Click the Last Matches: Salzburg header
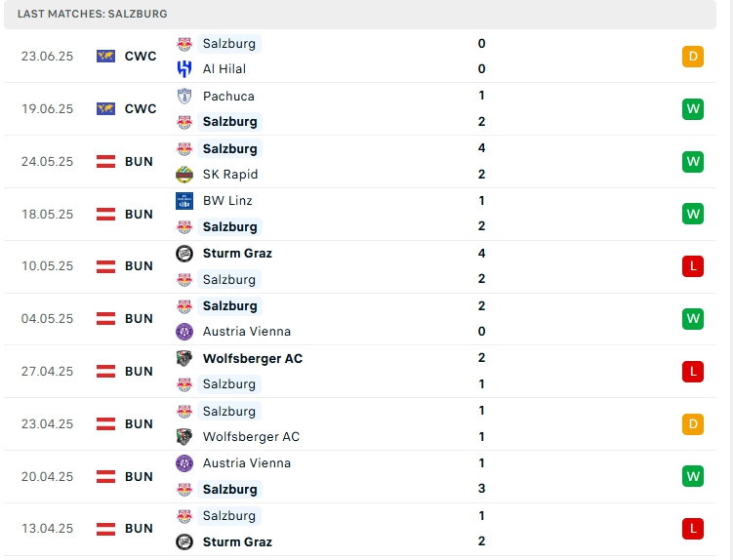 (93, 14)
